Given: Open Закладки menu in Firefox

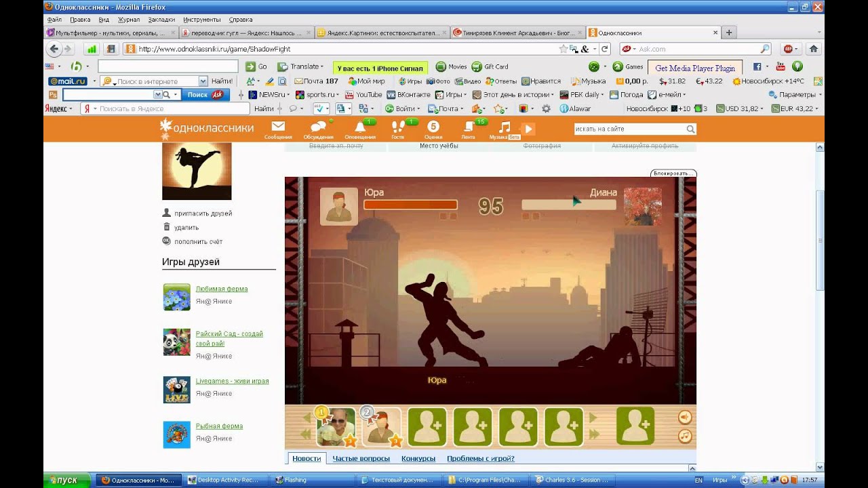Looking at the screenshot, I should pyautogui.click(x=161, y=20).
